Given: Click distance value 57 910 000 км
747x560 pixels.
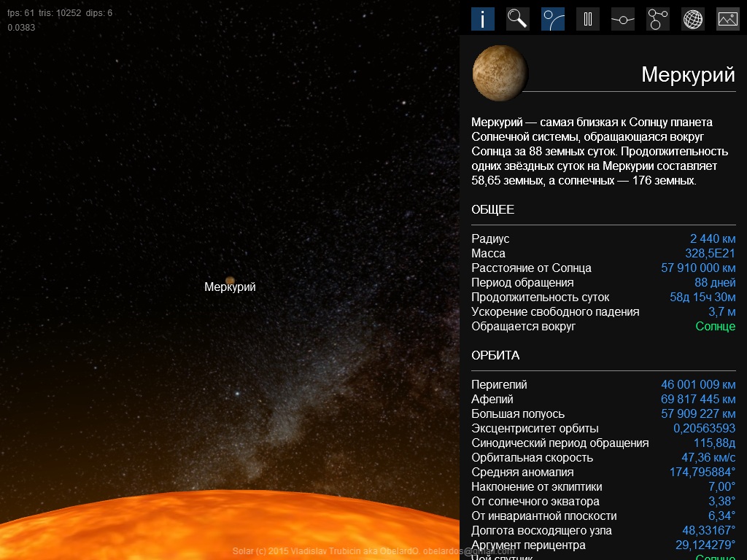Looking at the screenshot, I should pyautogui.click(x=698, y=268).
